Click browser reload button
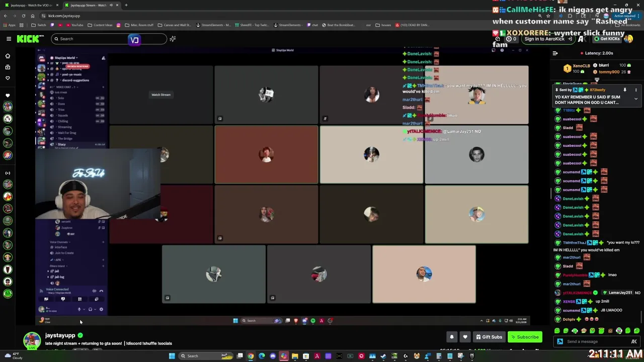Screen dimensions: 644x362 23,16
